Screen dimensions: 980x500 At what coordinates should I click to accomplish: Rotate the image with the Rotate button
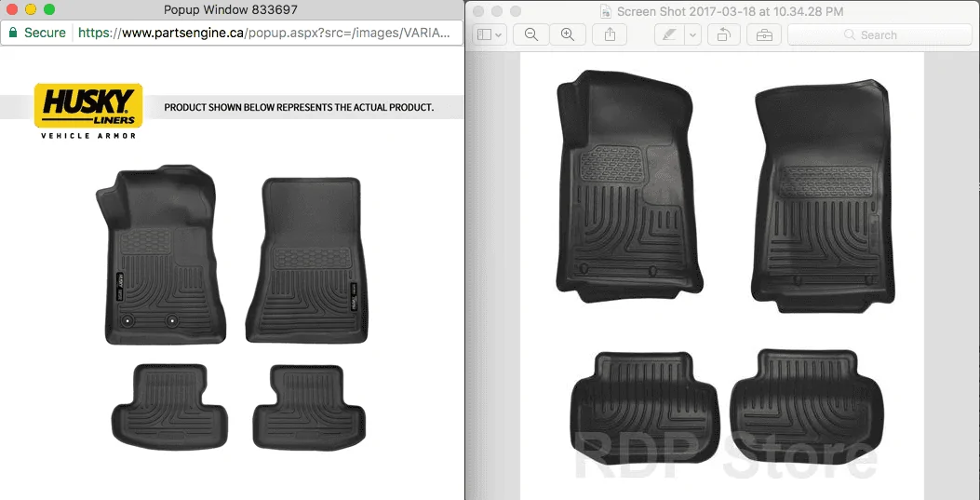tap(724, 35)
